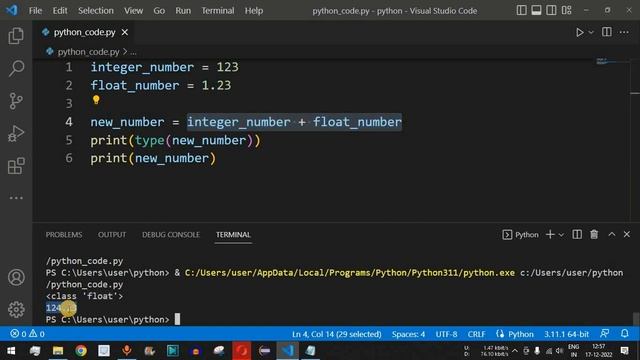Select interpreter 3.11.1 64-bit
The image size is (640, 360).
(x=566, y=334)
